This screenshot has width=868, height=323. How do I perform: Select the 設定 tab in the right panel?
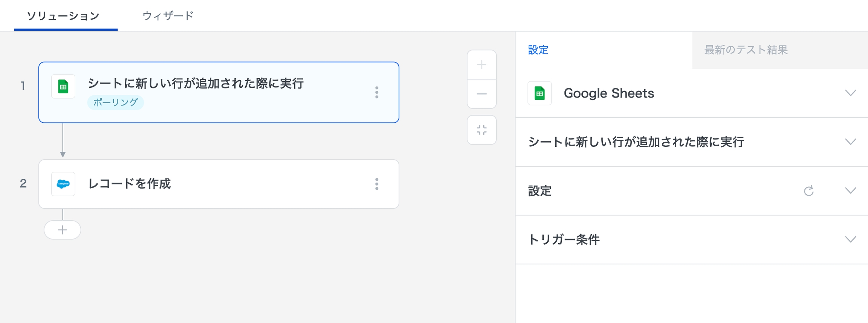[x=538, y=50]
